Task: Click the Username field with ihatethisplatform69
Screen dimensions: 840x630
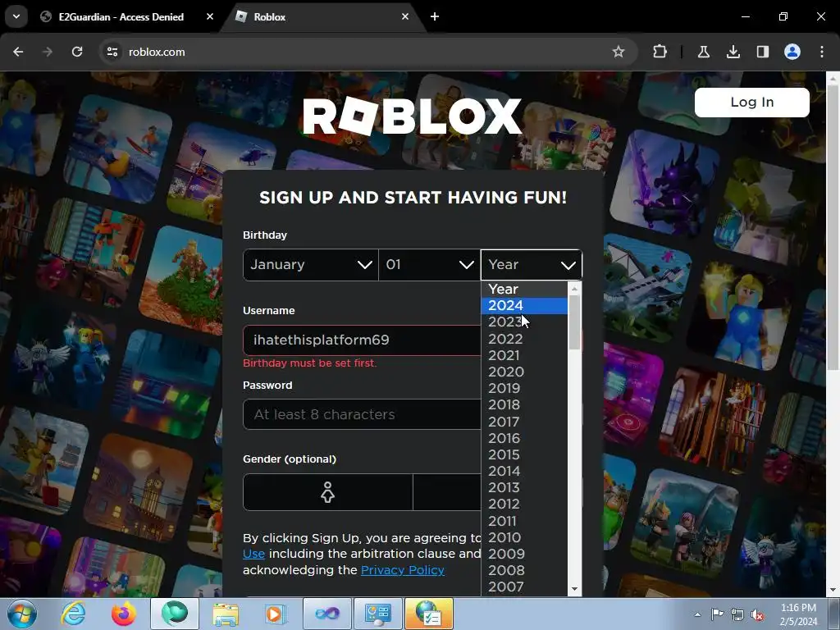Action: coord(362,340)
